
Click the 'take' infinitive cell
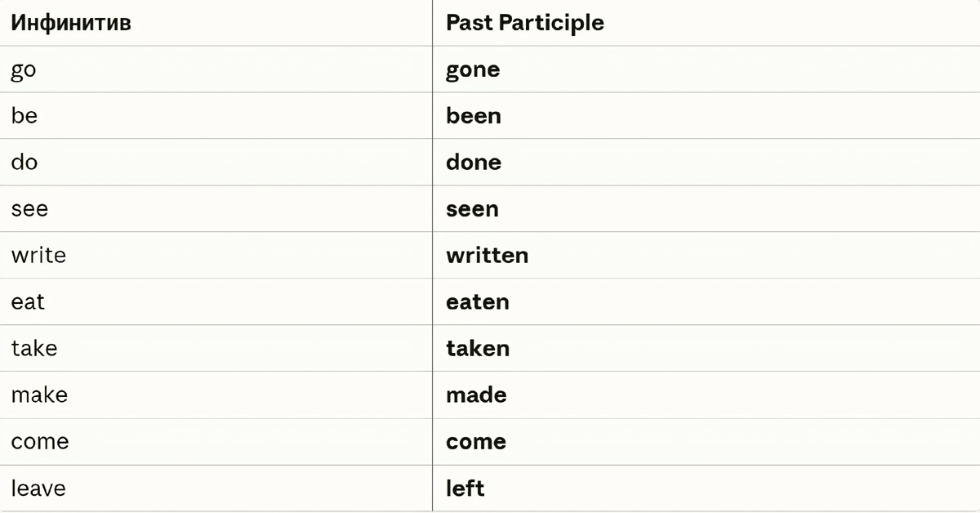(x=34, y=349)
